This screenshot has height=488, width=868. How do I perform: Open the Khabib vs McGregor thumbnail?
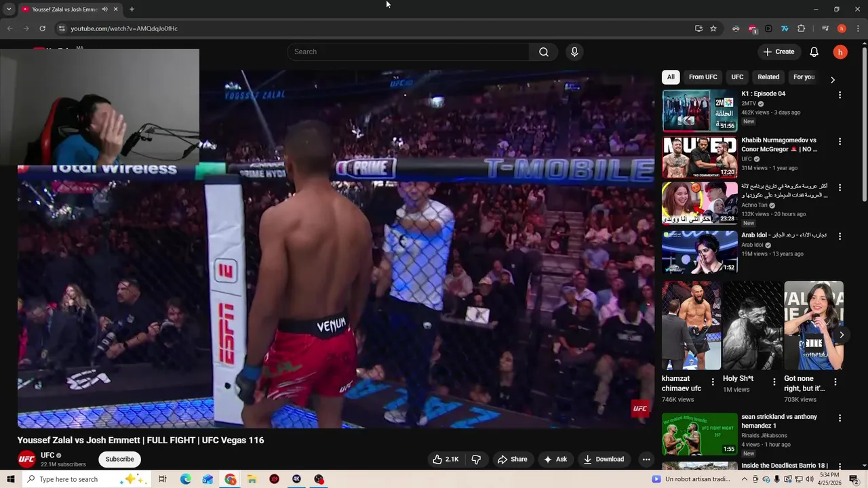[700, 157]
